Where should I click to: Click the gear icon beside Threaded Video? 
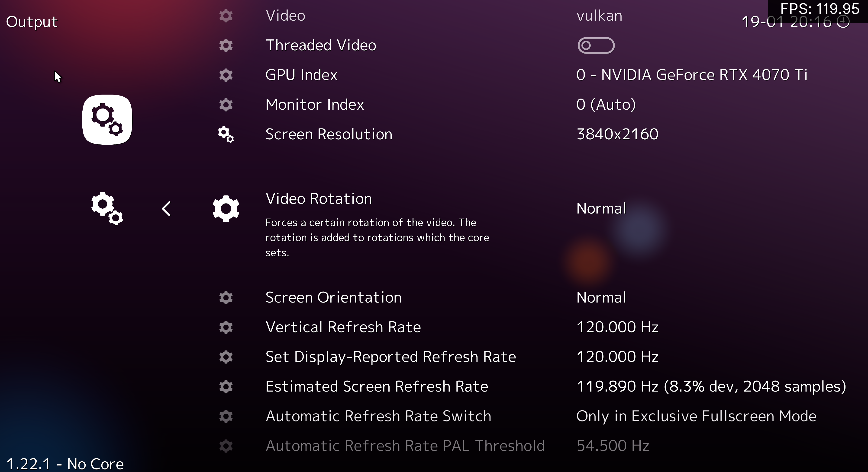point(226,45)
